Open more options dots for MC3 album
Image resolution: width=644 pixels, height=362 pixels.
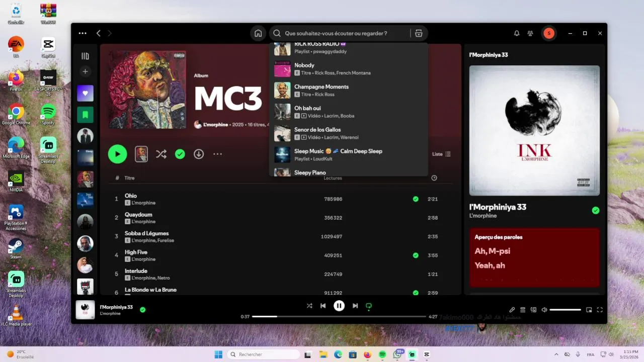pos(217,154)
